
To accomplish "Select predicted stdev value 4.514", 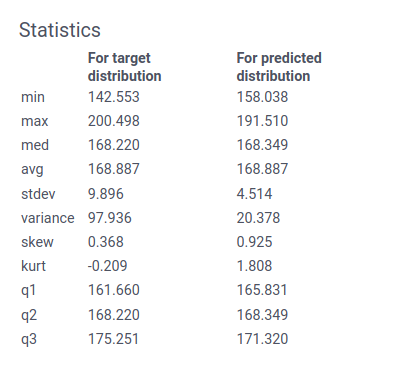I will 254,194.
